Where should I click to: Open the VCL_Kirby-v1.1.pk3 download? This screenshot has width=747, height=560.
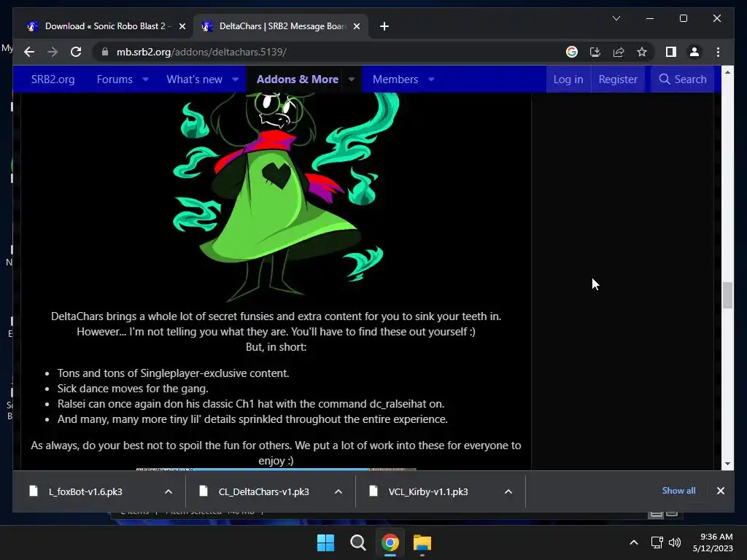click(x=427, y=491)
